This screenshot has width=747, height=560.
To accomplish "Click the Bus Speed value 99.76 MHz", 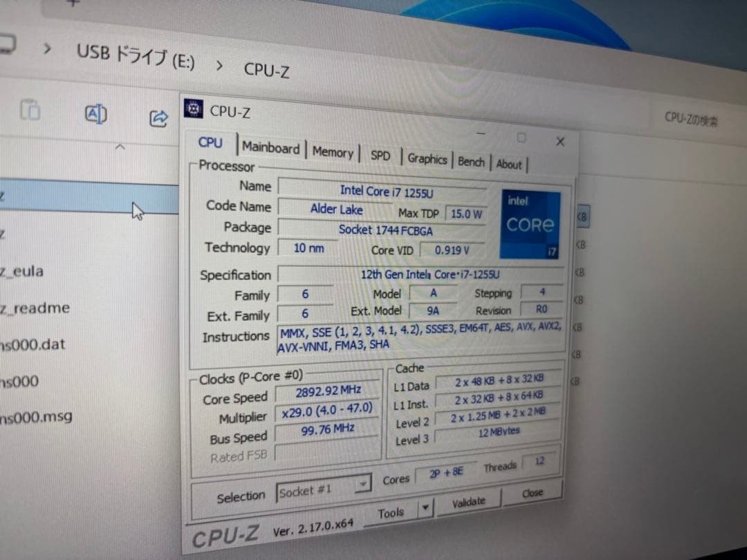I will coord(326,429).
